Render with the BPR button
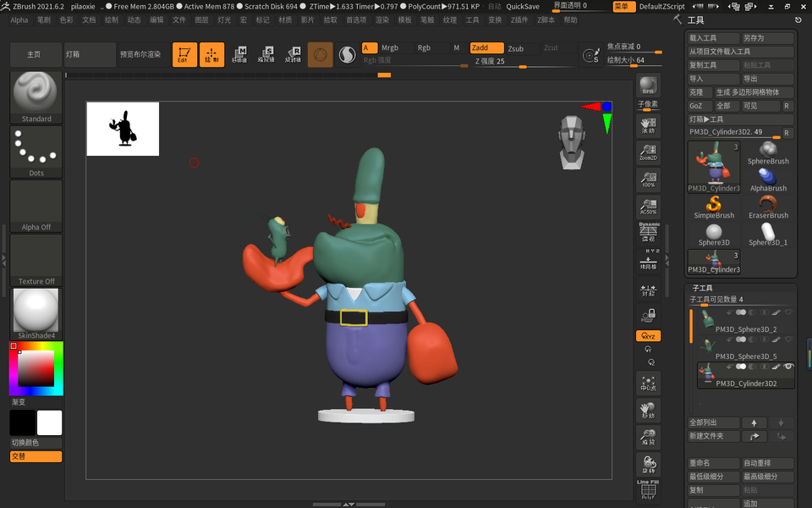The width and height of the screenshot is (812, 508). [x=648, y=85]
